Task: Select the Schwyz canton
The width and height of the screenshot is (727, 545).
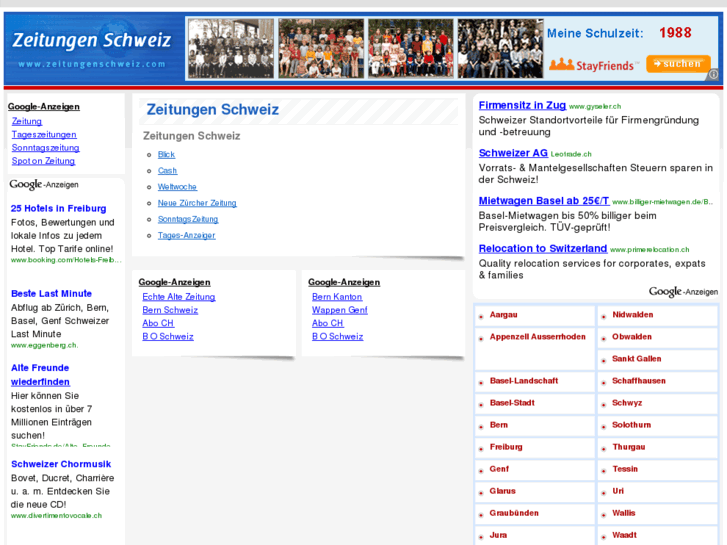Action: [627, 403]
